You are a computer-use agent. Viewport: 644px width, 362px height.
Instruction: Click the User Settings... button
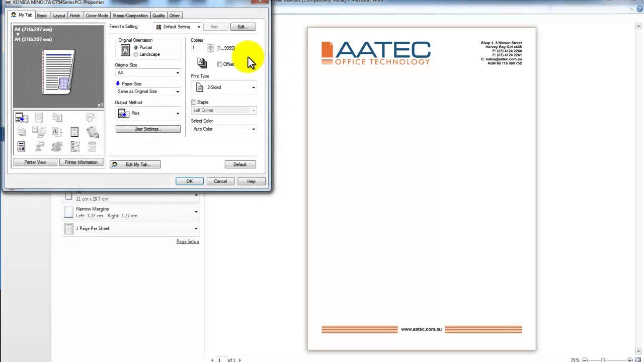click(x=148, y=129)
